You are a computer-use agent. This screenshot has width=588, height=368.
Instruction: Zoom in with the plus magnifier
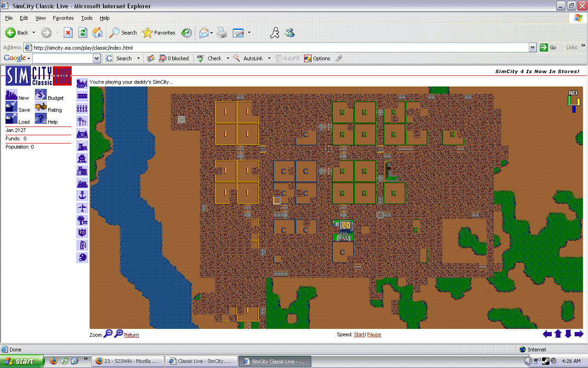pyautogui.click(x=119, y=334)
